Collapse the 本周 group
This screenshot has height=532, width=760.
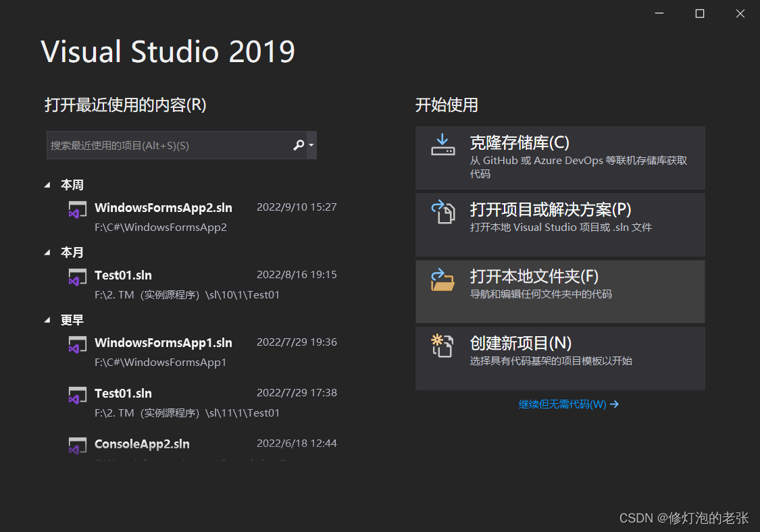[47, 184]
